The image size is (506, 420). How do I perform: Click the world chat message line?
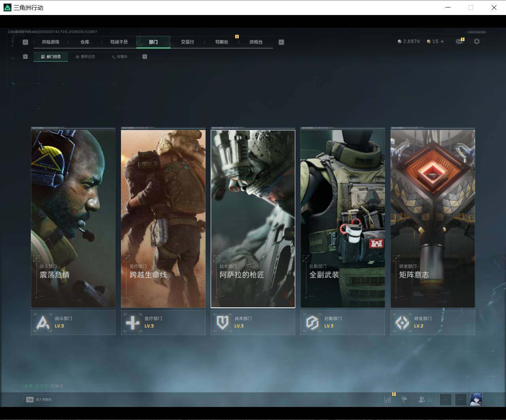tap(43, 386)
